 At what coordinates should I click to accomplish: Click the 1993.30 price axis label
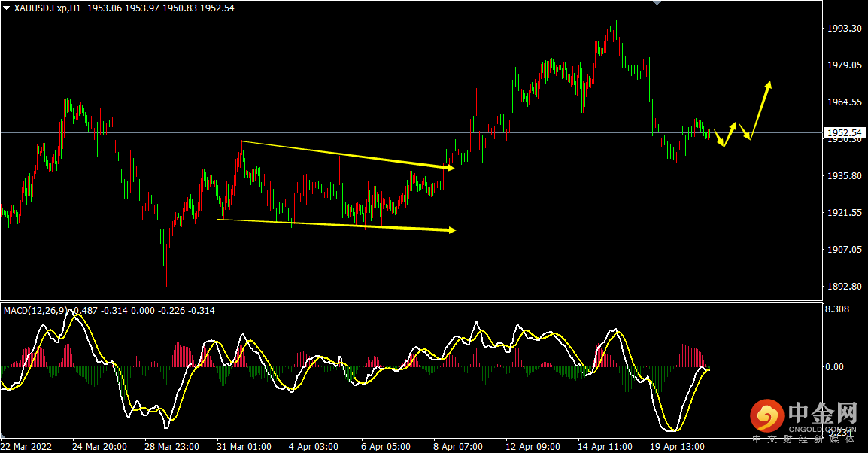click(x=844, y=29)
